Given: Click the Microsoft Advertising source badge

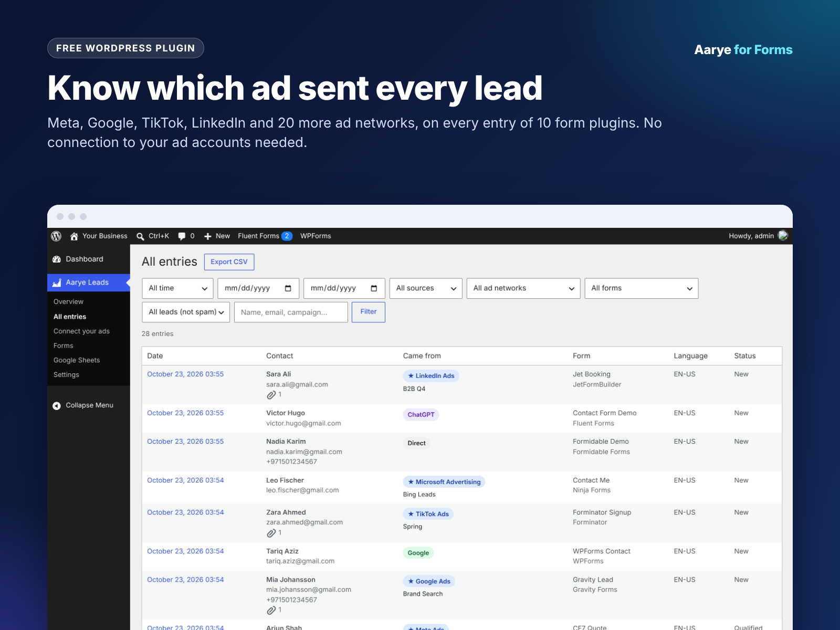Looking at the screenshot, I should 444,482.
